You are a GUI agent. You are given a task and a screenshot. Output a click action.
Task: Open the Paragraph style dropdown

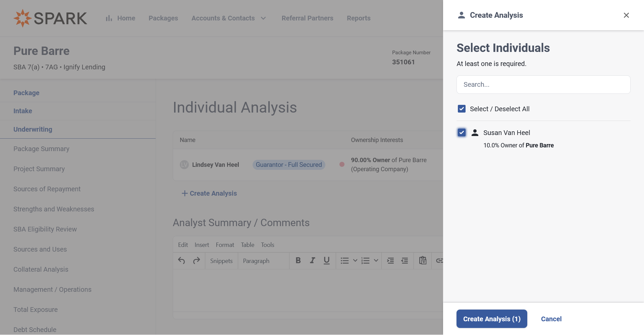click(263, 261)
